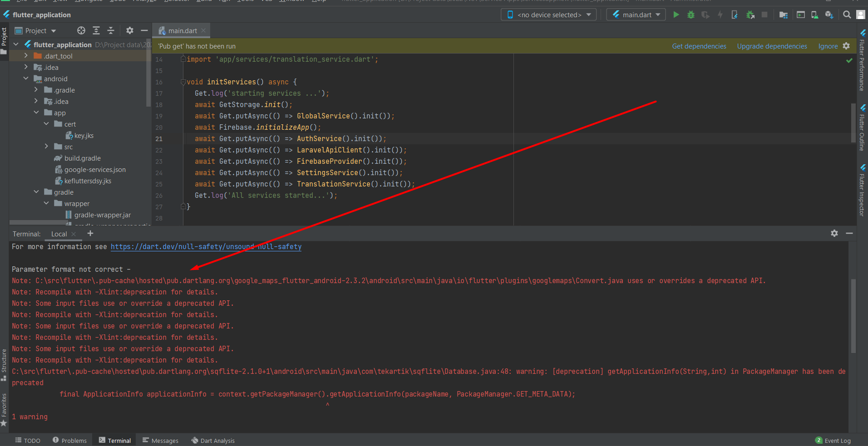The image size is (868, 446).
Task: Collapse the flutter_application root node
Action: pos(16,44)
